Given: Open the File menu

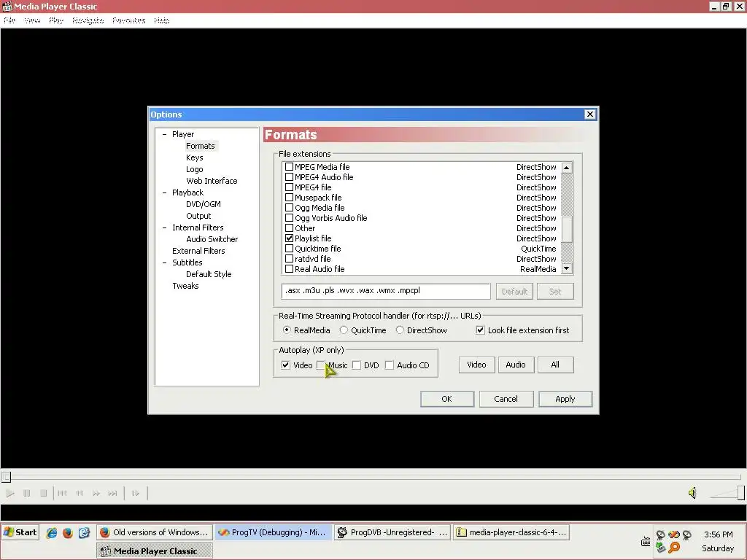Looking at the screenshot, I should click(9, 20).
